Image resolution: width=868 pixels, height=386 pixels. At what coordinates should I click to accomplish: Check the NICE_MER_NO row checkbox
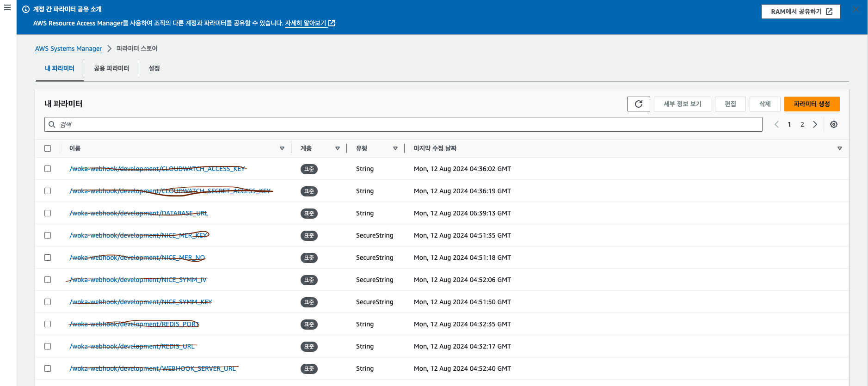pos(48,257)
